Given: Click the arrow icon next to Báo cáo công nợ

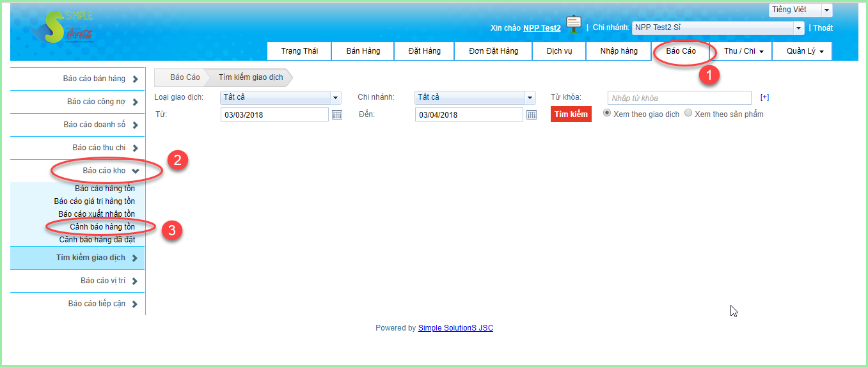Looking at the screenshot, I should (135, 102).
